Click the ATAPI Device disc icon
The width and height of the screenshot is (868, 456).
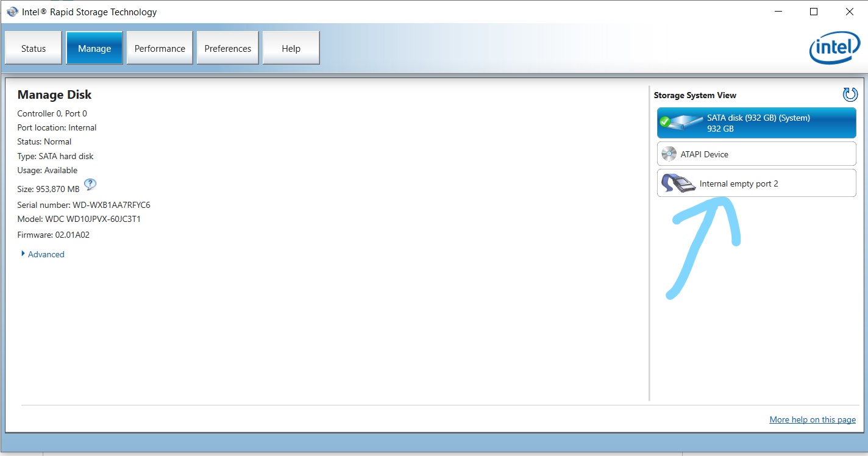coord(668,154)
